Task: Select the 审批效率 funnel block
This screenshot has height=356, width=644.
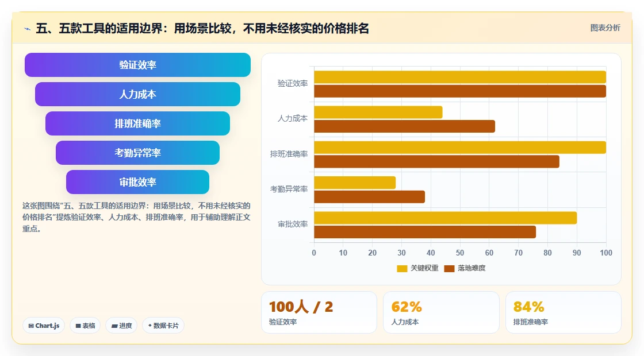Action: (137, 182)
